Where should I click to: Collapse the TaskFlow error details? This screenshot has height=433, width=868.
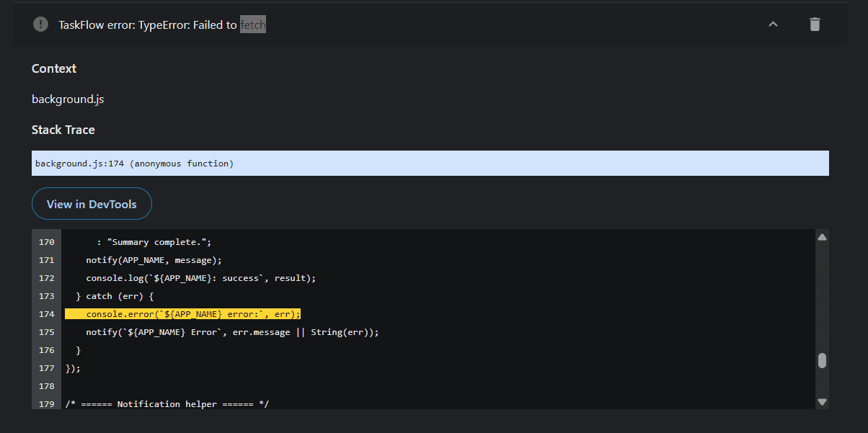pyautogui.click(x=773, y=24)
